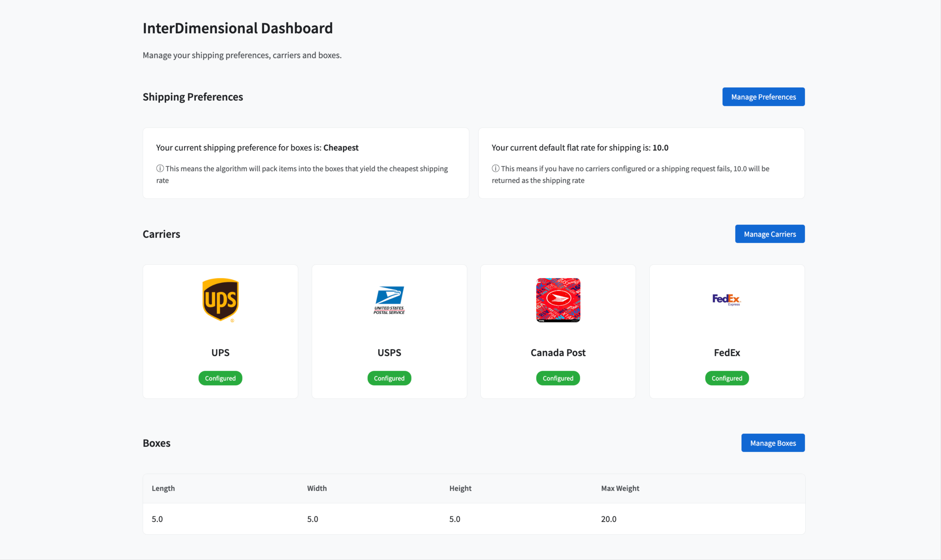Click the USPS eagle logo

[389, 300]
